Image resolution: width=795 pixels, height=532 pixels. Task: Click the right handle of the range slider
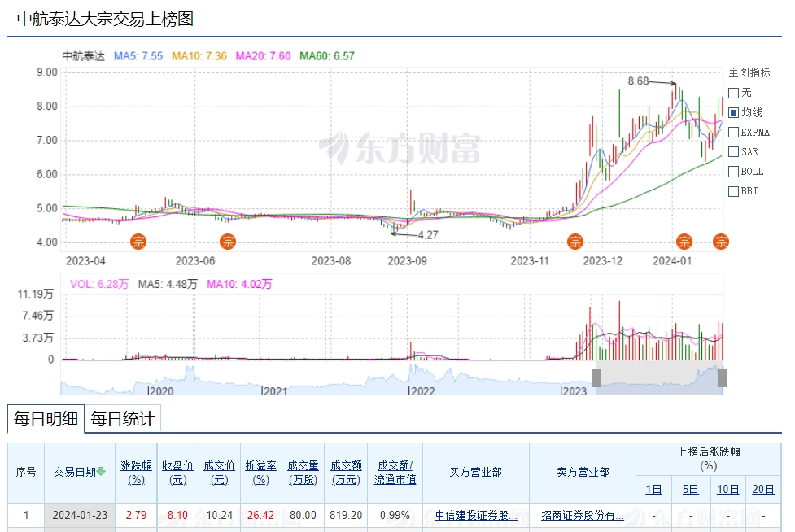(x=722, y=378)
